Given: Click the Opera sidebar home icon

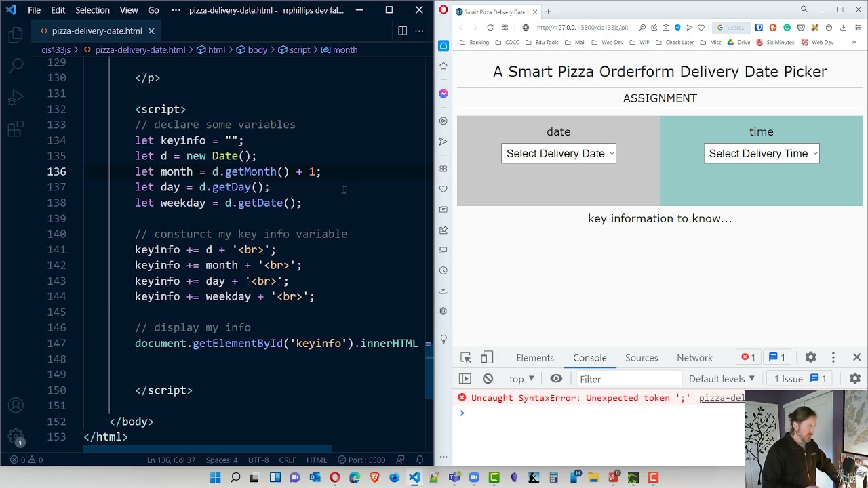Looking at the screenshot, I should click(443, 45).
